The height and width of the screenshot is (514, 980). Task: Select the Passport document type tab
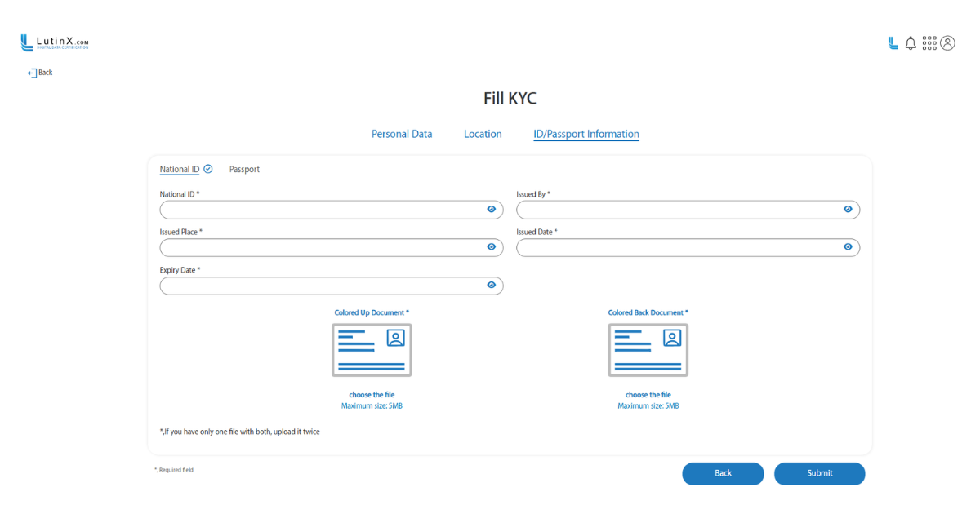click(x=244, y=170)
